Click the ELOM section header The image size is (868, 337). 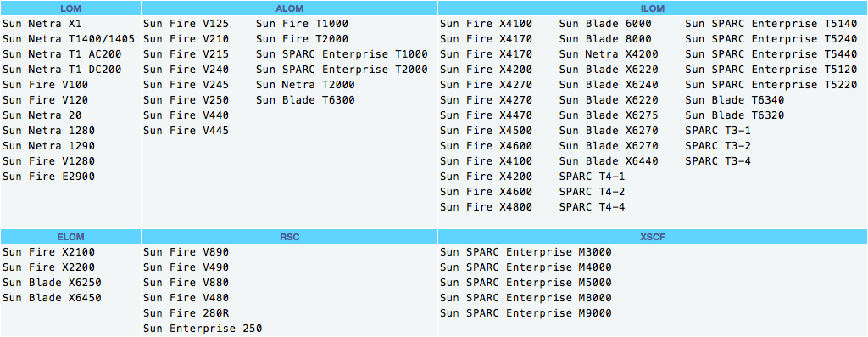point(70,237)
